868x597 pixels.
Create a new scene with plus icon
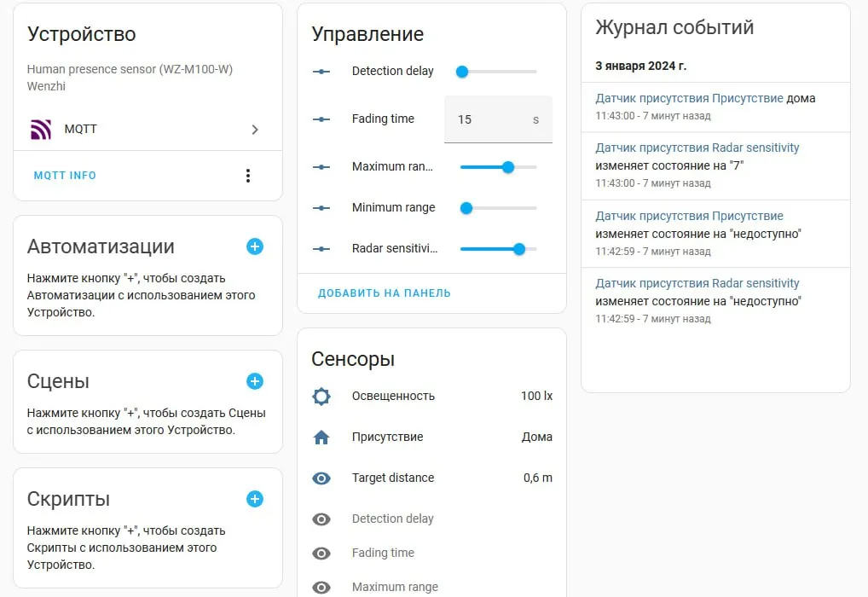point(255,381)
